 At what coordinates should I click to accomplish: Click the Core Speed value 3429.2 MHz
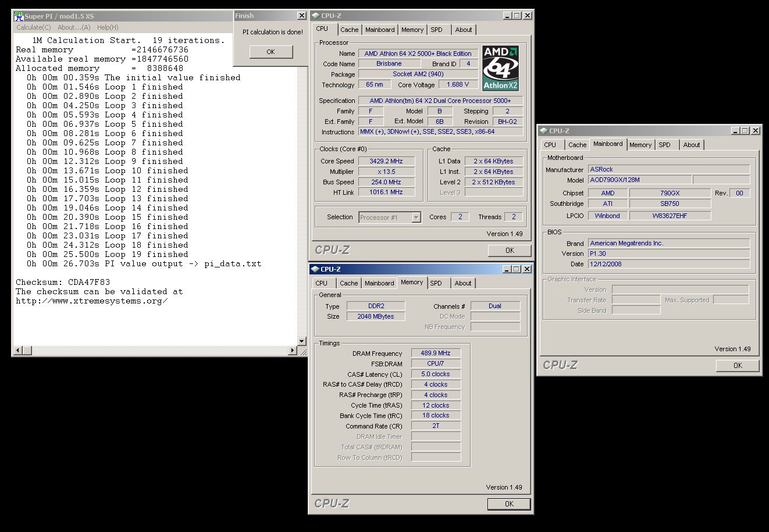386,161
